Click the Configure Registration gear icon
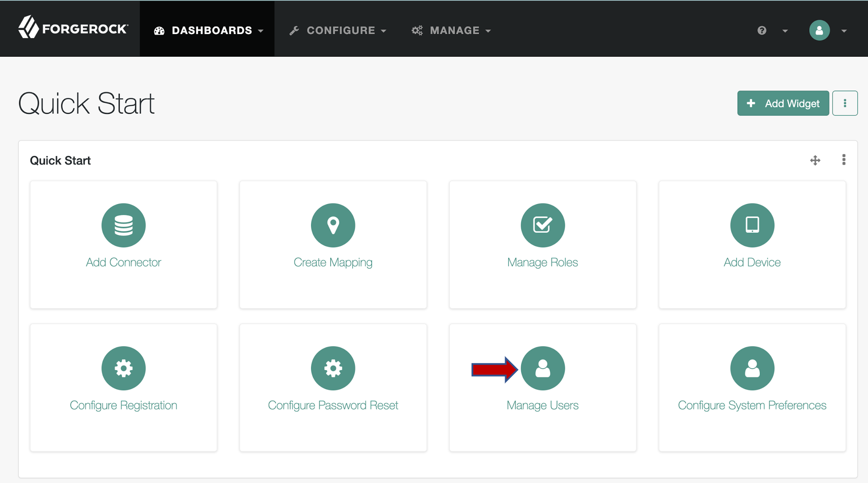 123,368
